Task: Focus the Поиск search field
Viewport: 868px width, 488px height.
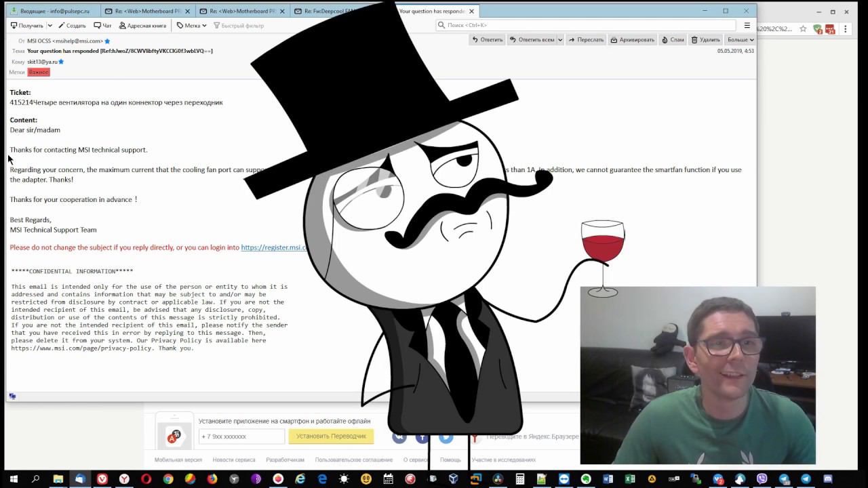Action: pos(586,25)
